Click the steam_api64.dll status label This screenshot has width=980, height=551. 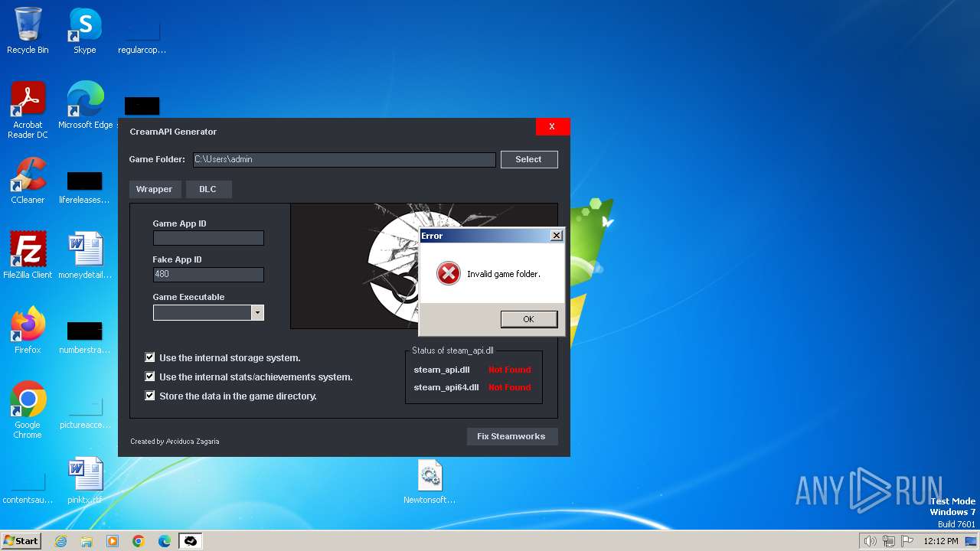(446, 387)
